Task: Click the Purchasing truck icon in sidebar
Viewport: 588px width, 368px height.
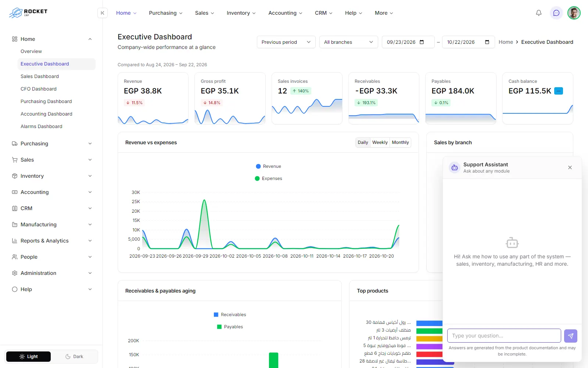Action: (x=15, y=144)
